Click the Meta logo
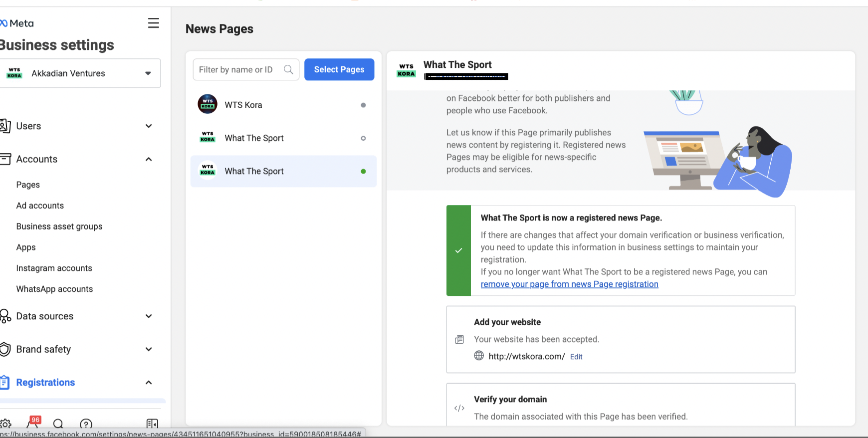 pyautogui.click(x=17, y=23)
